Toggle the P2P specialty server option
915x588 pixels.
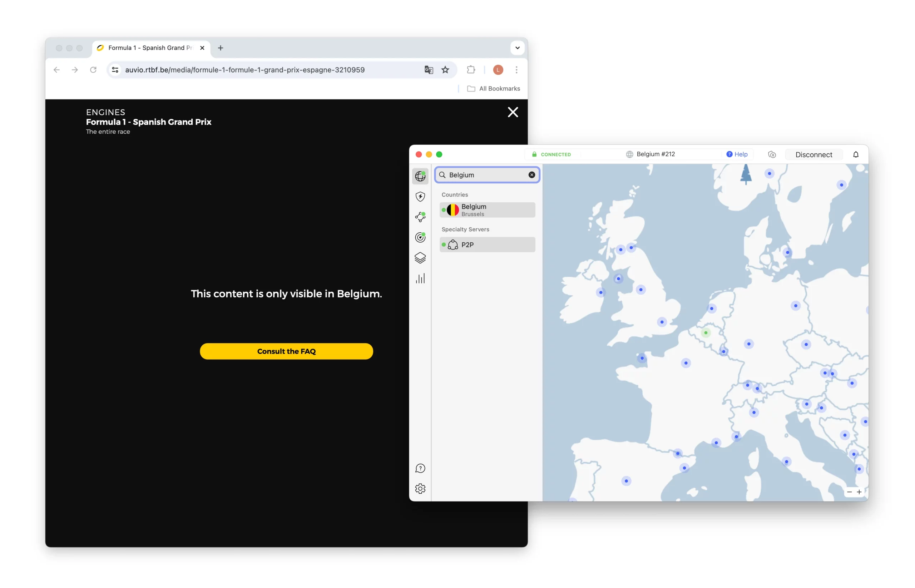coord(487,244)
